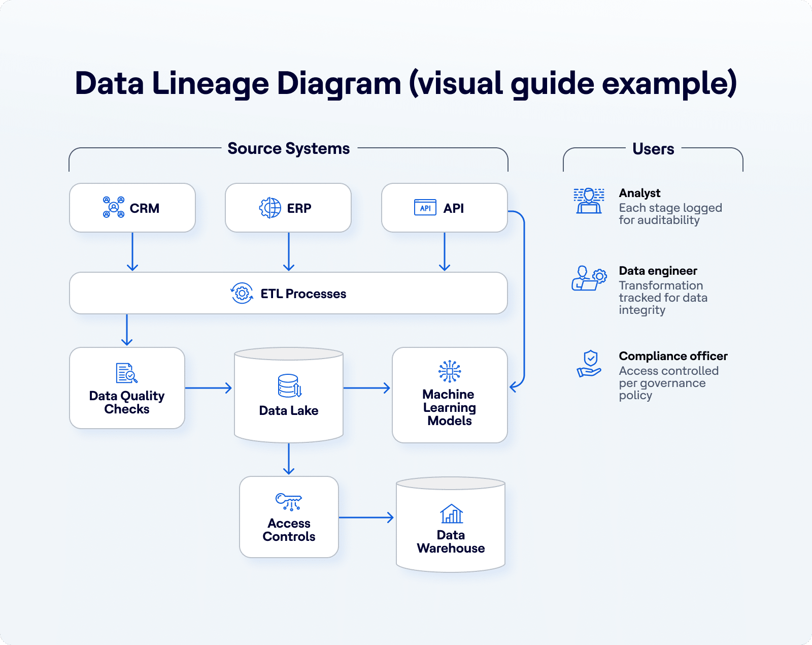Click arrow from Data Lake to Access Controls
This screenshot has height=645, width=812.
pyautogui.click(x=289, y=459)
